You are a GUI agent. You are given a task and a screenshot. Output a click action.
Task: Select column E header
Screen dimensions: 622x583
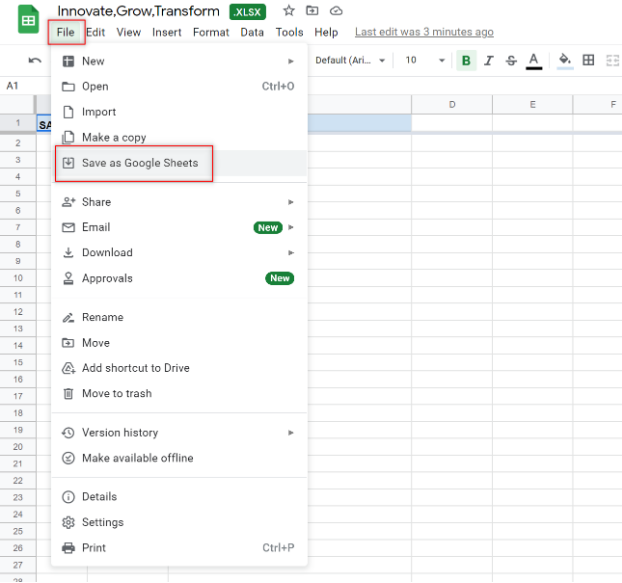(532, 105)
